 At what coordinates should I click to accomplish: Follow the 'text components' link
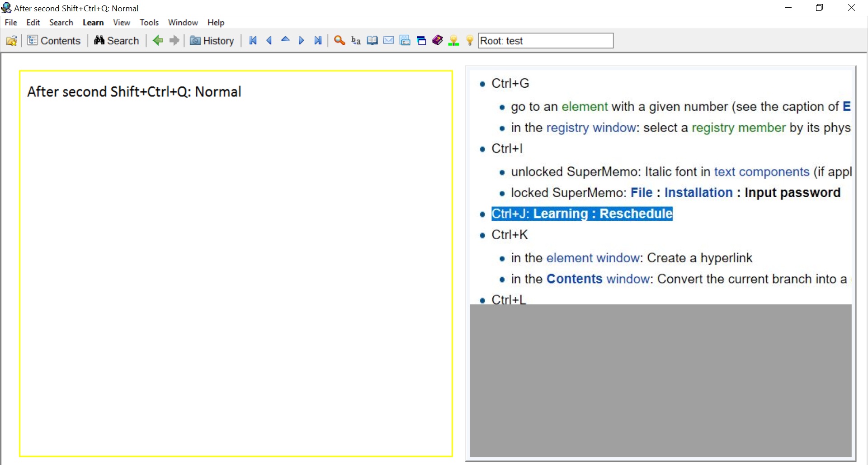pyautogui.click(x=762, y=172)
